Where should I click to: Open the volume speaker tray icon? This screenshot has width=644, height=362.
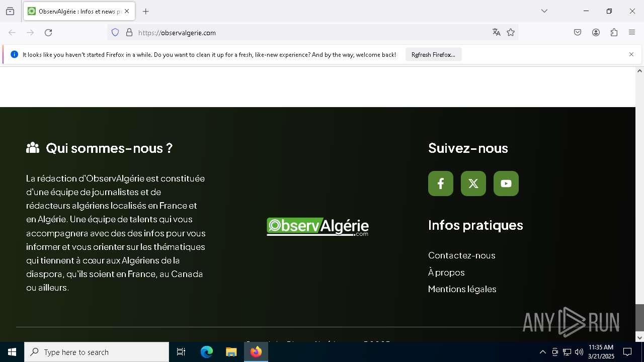coord(579,352)
